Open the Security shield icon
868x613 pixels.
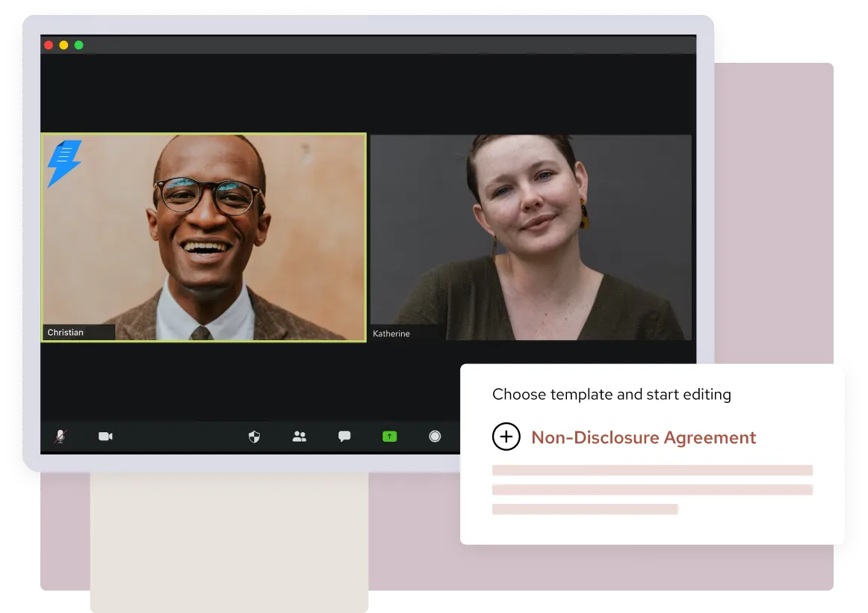click(x=254, y=436)
